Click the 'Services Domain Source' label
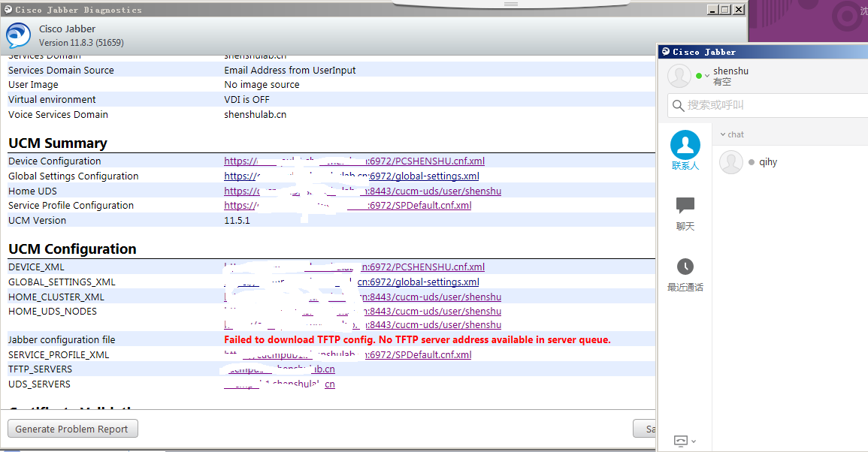This screenshot has height=452, width=868. [x=61, y=71]
